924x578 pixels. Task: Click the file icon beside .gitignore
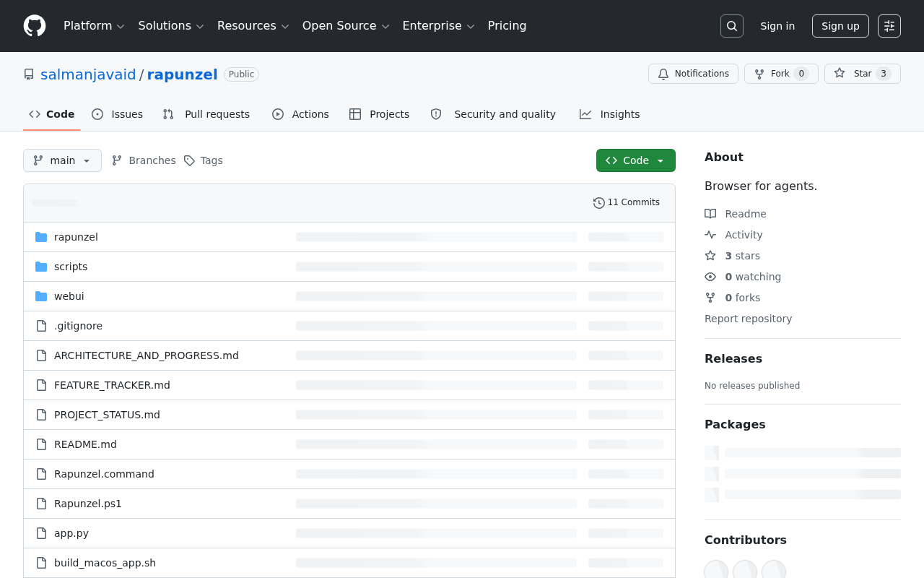click(x=41, y=326)
